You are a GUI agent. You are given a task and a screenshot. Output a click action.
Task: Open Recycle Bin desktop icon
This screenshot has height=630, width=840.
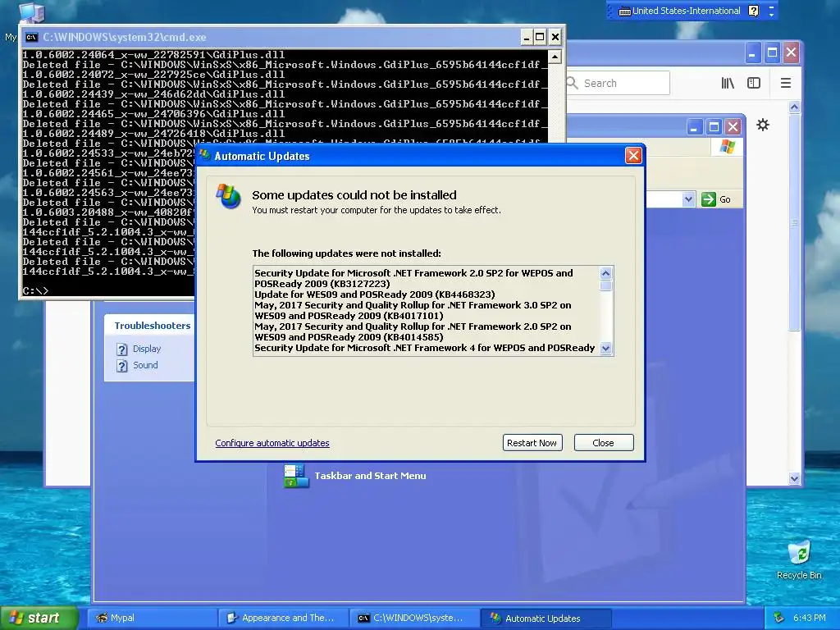tap(799, 559)
